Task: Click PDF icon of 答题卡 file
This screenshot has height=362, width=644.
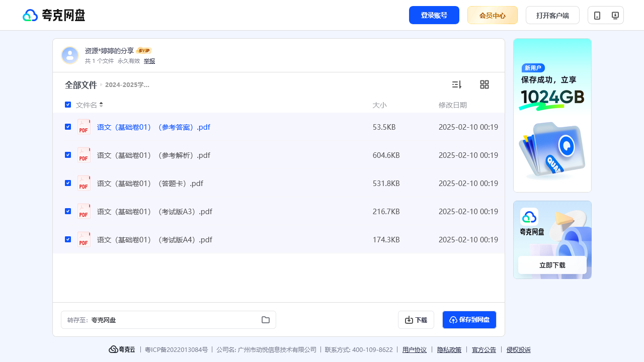Action: click(x=84, y=184)
